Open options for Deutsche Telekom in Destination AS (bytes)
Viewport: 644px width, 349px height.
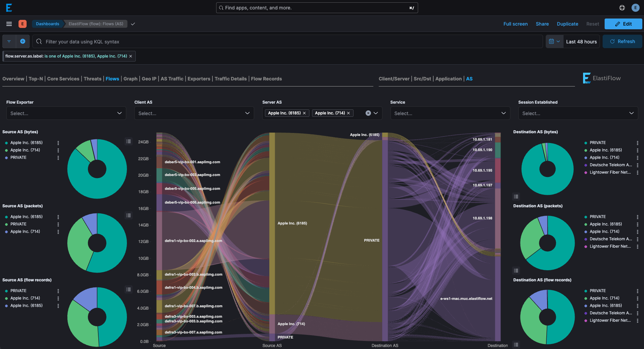(638, 165)
